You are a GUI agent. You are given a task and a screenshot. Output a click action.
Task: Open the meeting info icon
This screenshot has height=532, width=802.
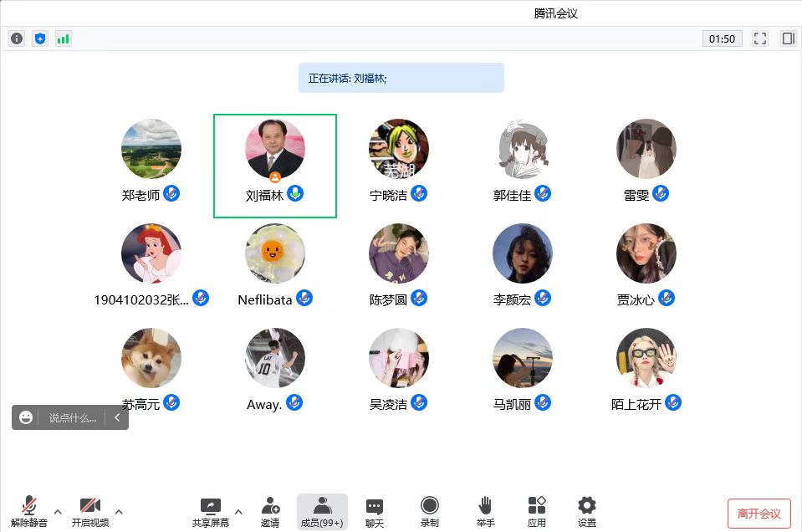point(17,38)
